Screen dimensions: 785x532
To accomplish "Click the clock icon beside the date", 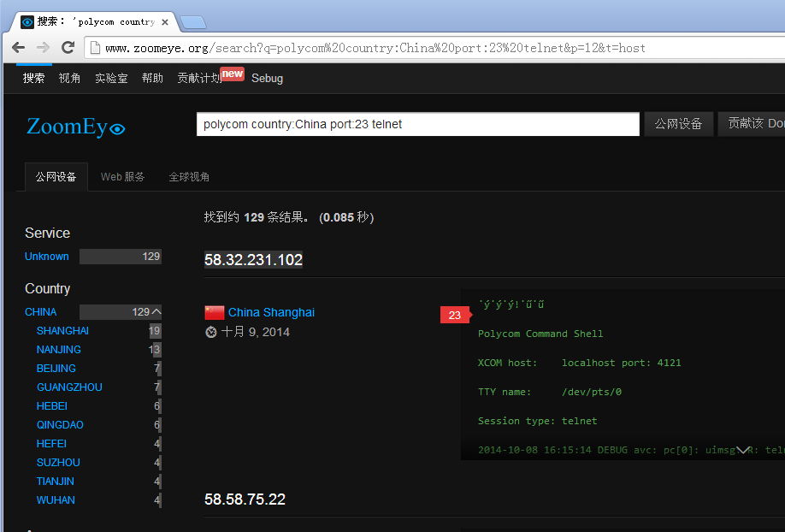I will click(x=211, y=332).
